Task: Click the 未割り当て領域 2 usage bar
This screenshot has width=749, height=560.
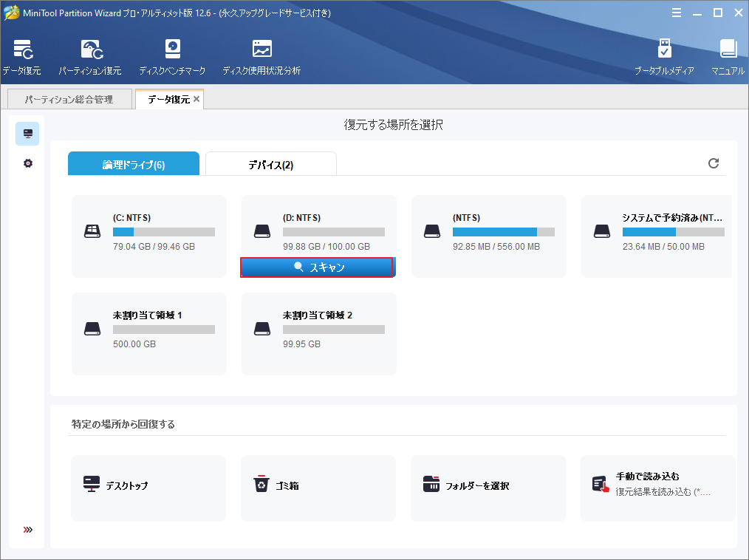Action: point(334,329)
